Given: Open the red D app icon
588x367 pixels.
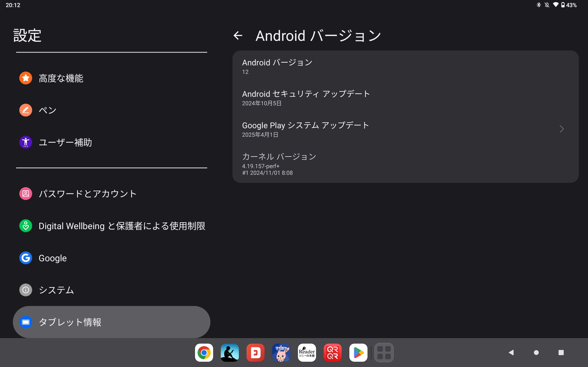Looking at the screenshot, I should (x=255, y=353).
